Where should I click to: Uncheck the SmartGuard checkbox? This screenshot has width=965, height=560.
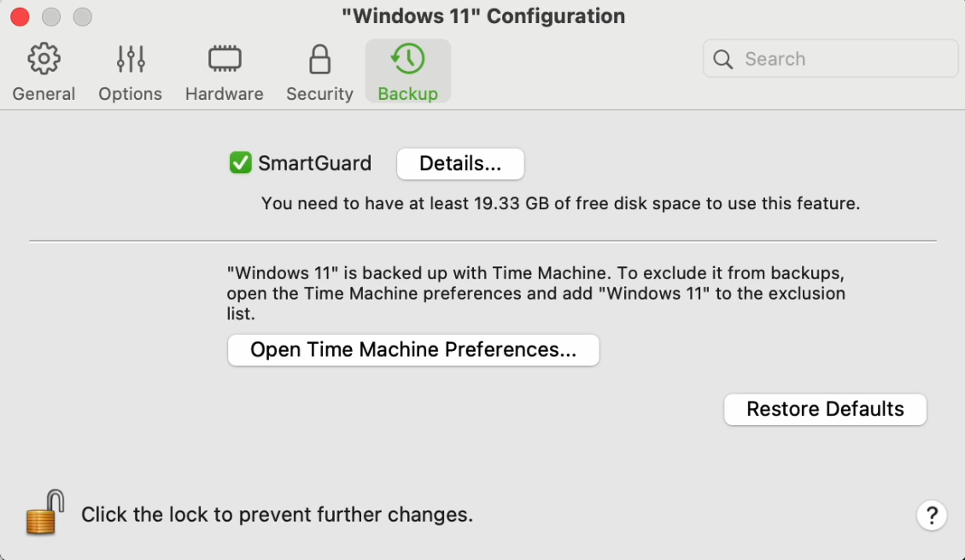(241, 163)
